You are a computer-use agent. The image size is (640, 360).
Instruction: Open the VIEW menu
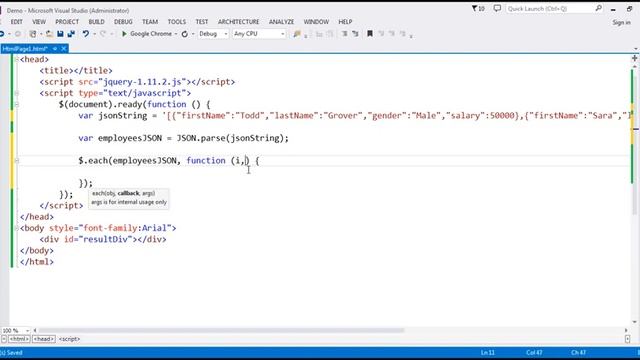(39, 22)
